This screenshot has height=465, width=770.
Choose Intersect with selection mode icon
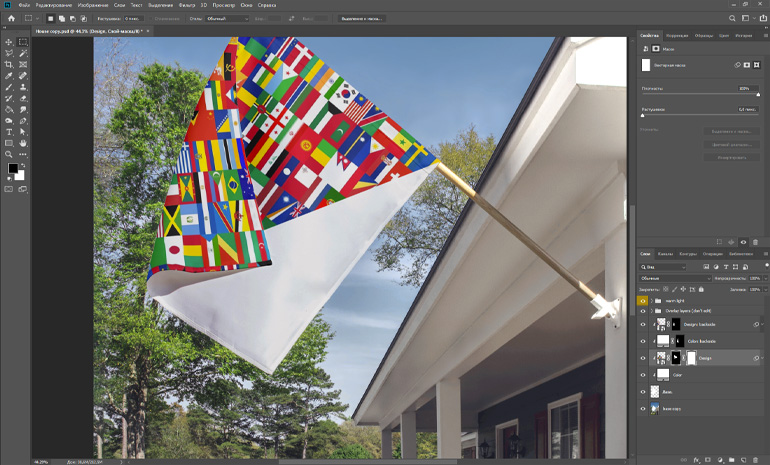click(83, 19)
